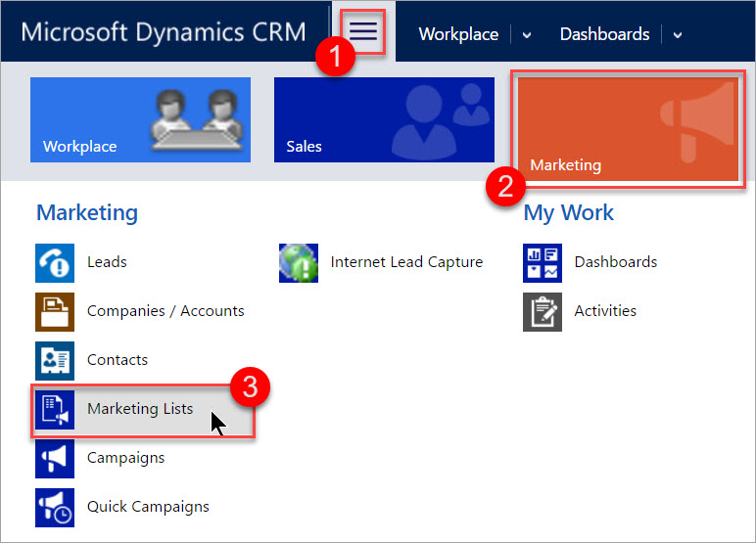Switch to the Sales tile
Image resolution: width=756 pixels, height=543 pixels.
[x=384, y=119]
